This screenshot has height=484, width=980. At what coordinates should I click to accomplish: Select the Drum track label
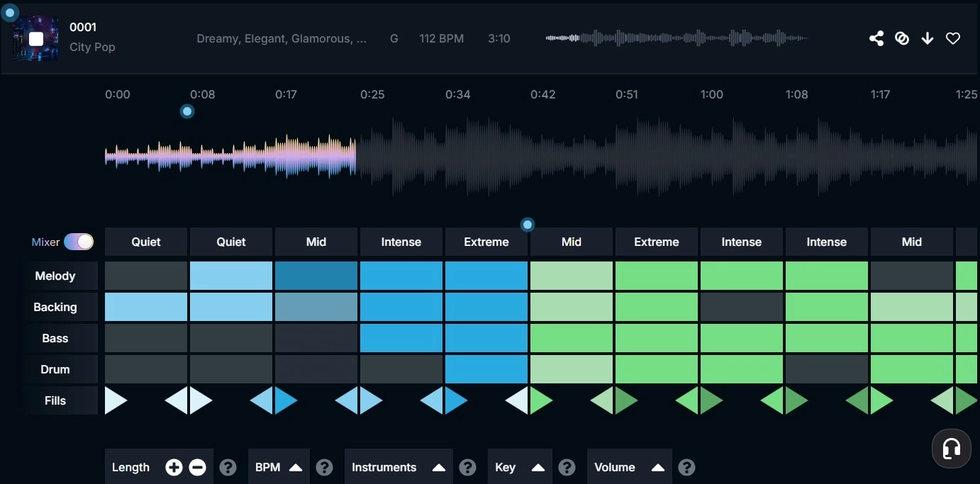(55, 369)
